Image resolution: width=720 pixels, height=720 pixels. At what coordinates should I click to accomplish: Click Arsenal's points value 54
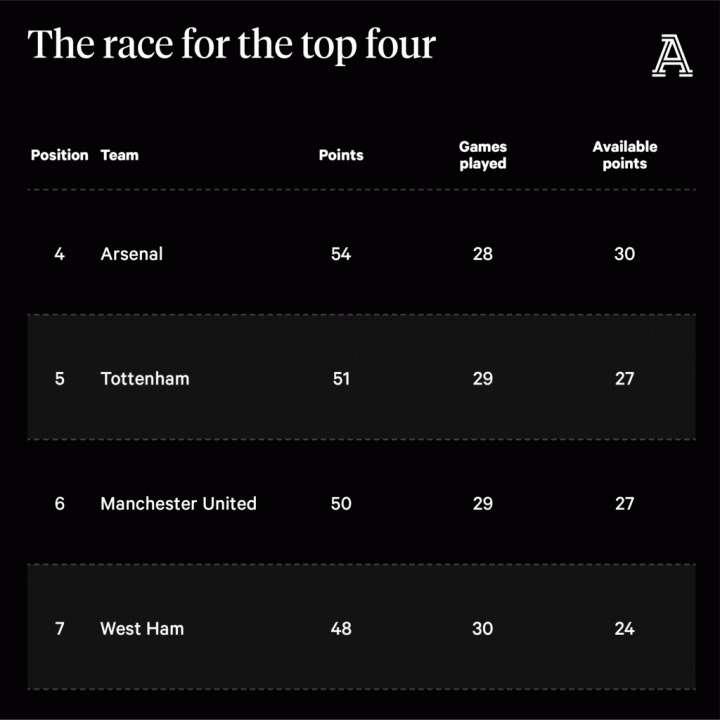pyautogui.click(x=341, y=254)
